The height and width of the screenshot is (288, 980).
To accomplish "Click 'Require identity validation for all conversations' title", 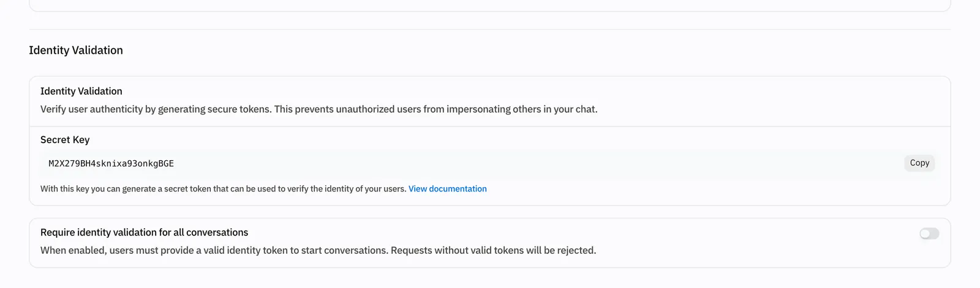I will (x=145, y=232).
